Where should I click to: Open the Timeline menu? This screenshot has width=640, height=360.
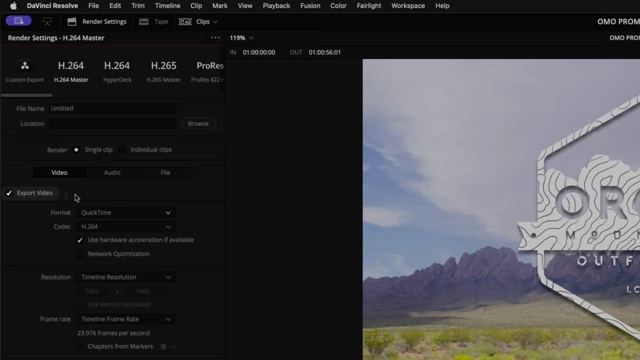(167, 6)
